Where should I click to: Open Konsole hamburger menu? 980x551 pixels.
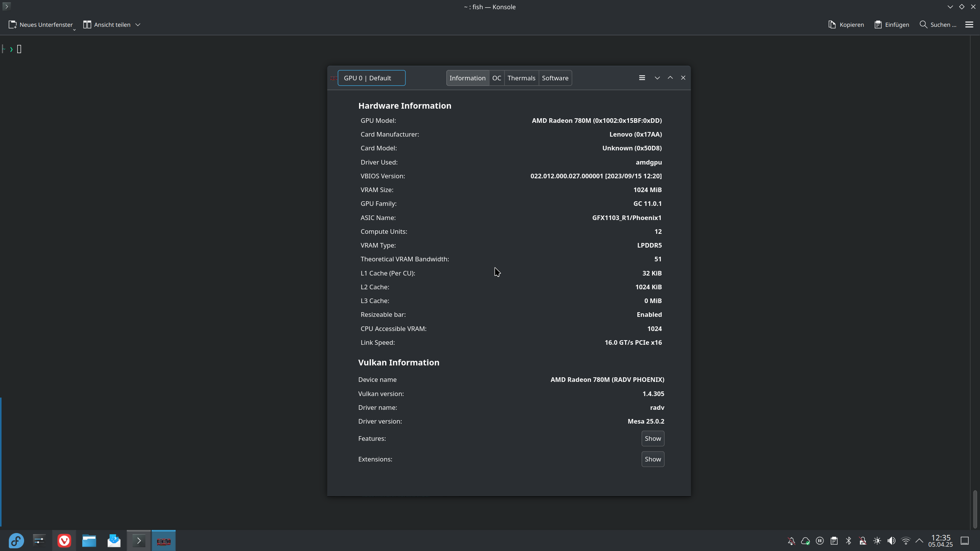tap(969, 24)
